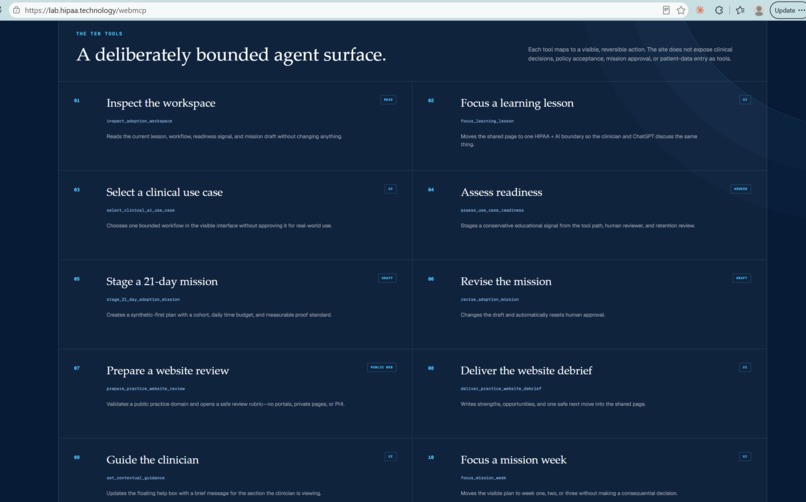Click heading 'A deliberately bounded agent surface.'
The image size is (806, 502).
coord(231,54)
